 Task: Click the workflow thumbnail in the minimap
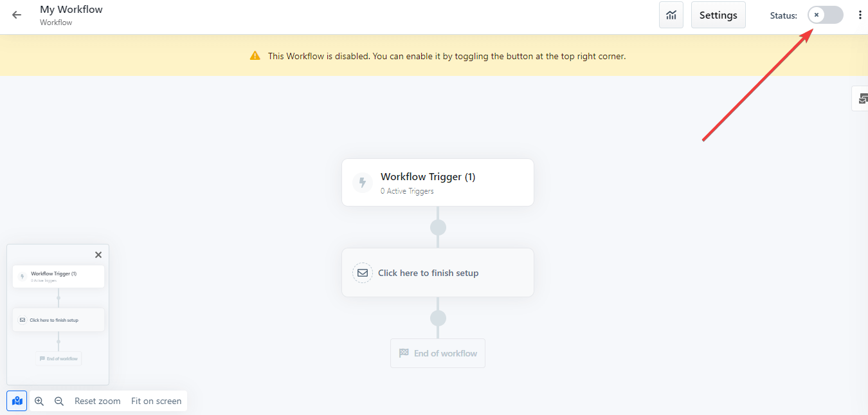tap(58, 315)
